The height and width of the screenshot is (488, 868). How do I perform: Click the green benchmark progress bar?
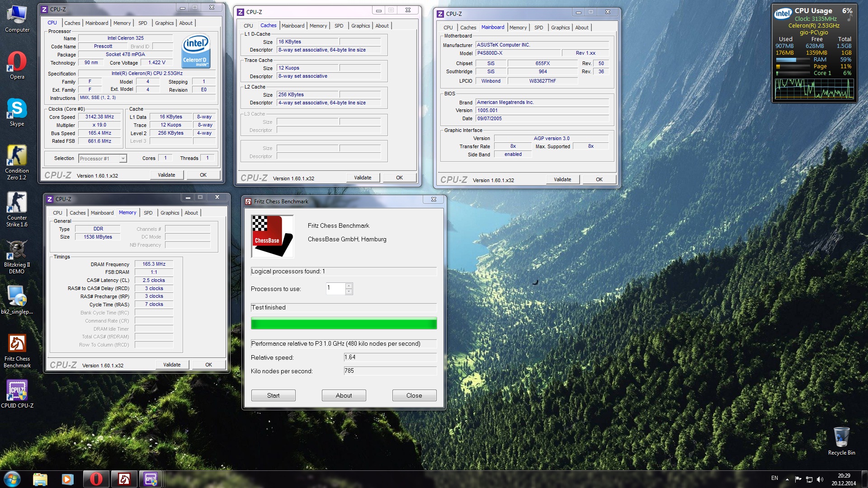click(344, 324)
